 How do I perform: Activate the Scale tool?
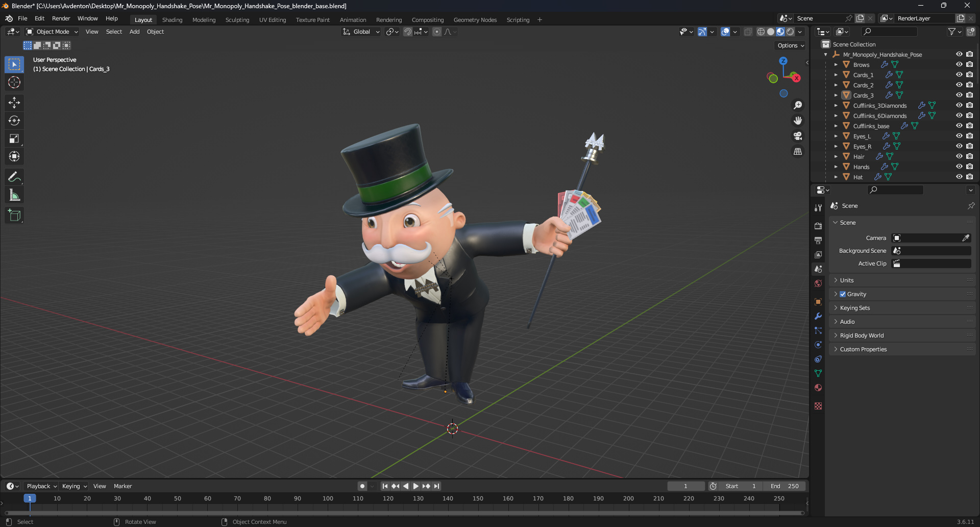[x=14, y=138]
